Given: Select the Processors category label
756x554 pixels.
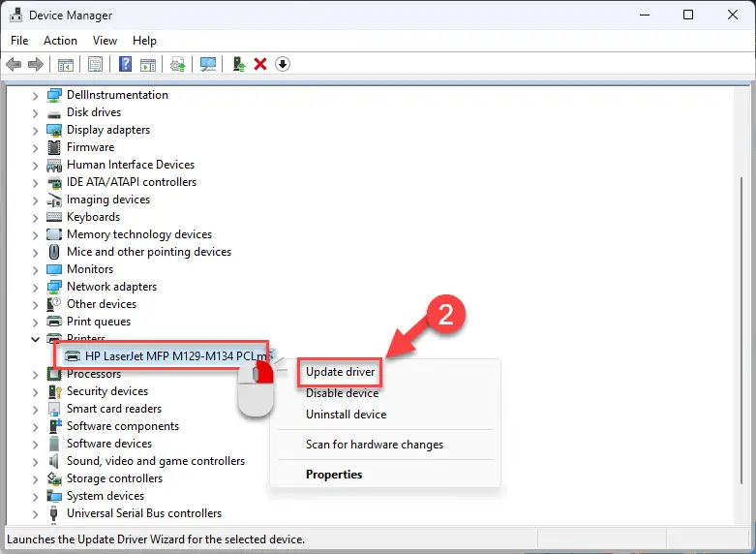Looking at the screenshot, I should click(x=94, y=374).
